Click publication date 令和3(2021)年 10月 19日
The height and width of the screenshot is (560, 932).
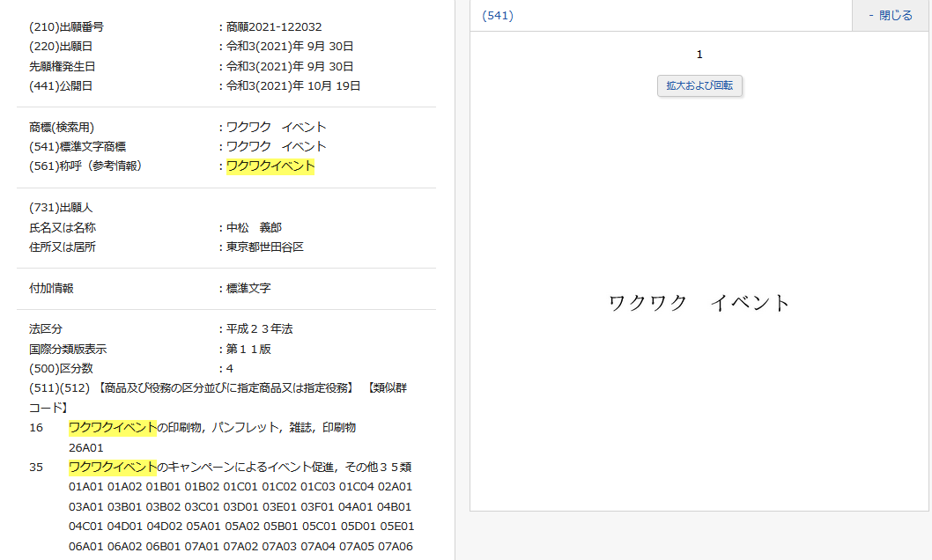tap(293, 86)
